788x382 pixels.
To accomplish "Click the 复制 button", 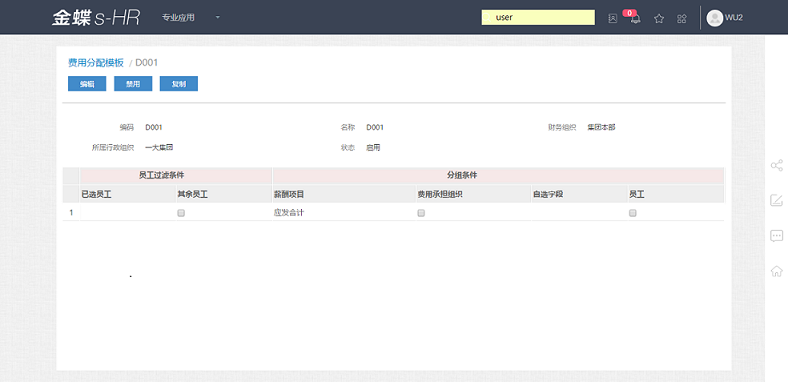I will coord(179,84).
